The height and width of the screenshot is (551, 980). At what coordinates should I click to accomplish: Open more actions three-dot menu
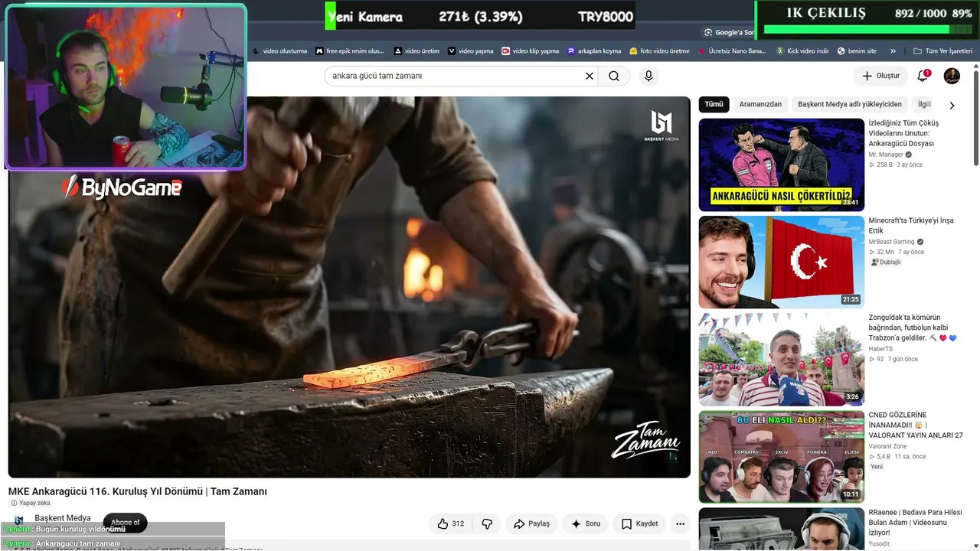[680, 523]
